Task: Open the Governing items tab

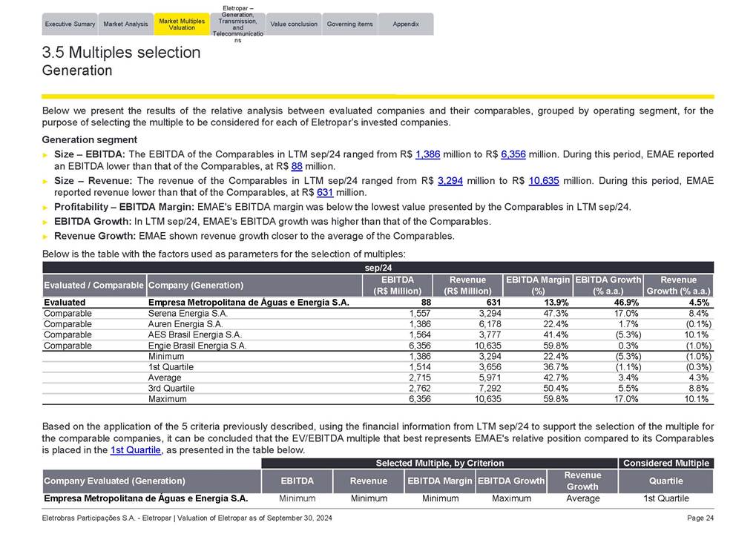Action: coord(350,24)
